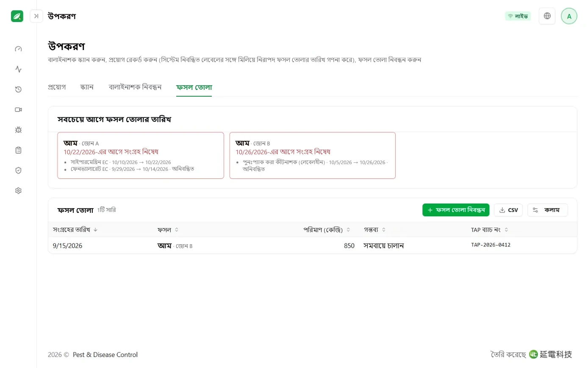Click the 延電科技 footer logo link
The image size is (588, 368).
pyautogui.click(x=551, y=354)
